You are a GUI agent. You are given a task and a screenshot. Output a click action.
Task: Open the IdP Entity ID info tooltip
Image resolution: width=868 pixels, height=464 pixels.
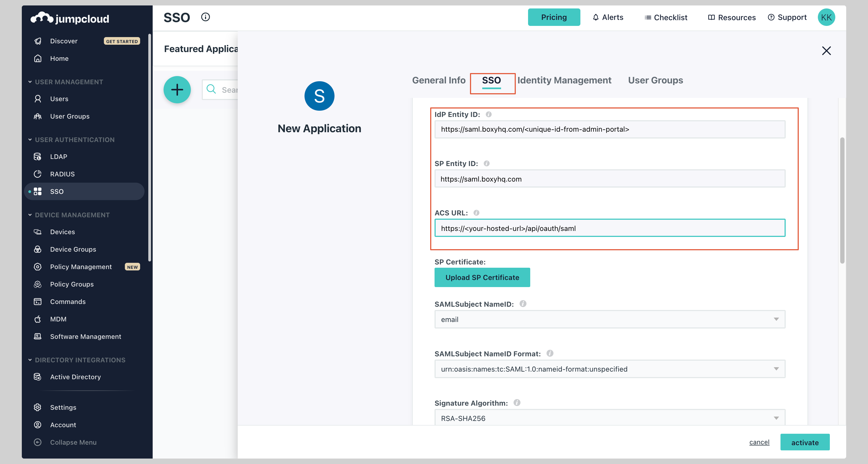pos(488,114)
